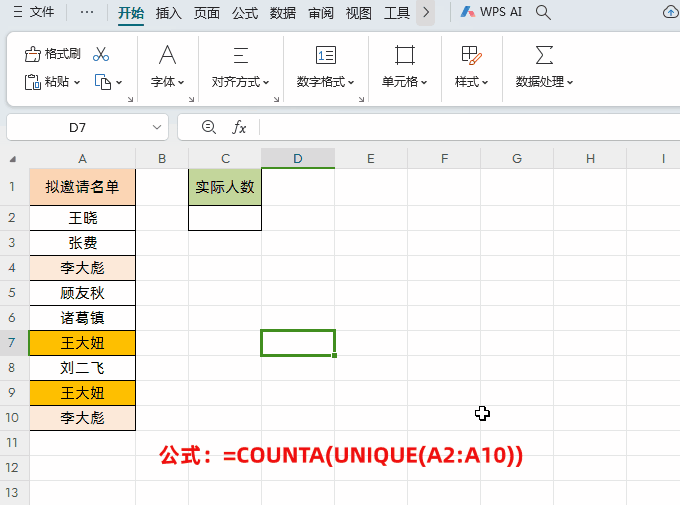The height and width of the screenshot is (505, 680).
Task: Open the Number Format (数字格式) icon
Action: [326, 55]
